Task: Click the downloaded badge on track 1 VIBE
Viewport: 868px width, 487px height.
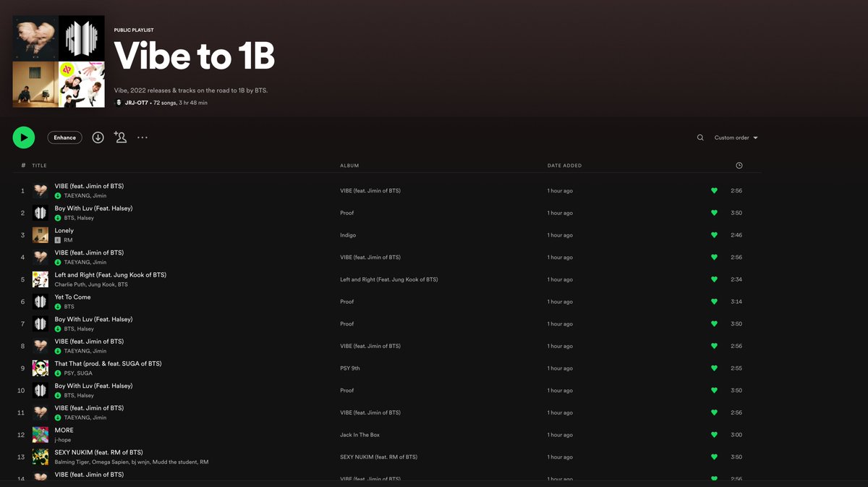Action: pyautogui.click(x=58, y=195)
